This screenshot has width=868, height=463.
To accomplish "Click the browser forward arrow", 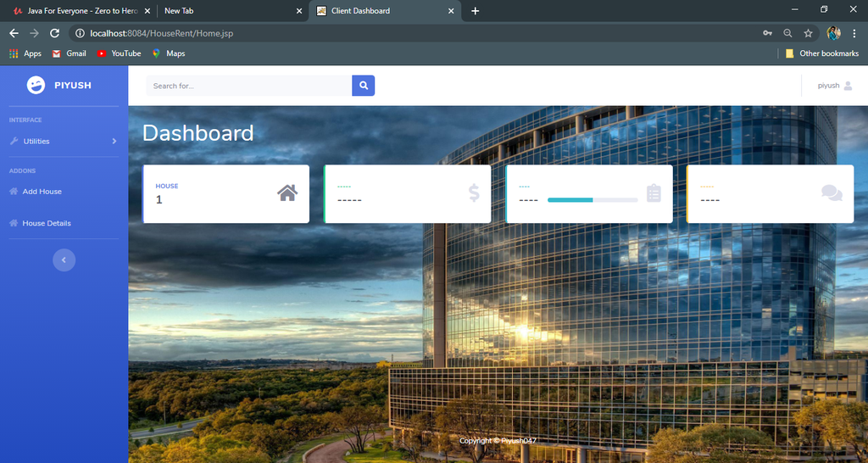I will coord(34,33).
